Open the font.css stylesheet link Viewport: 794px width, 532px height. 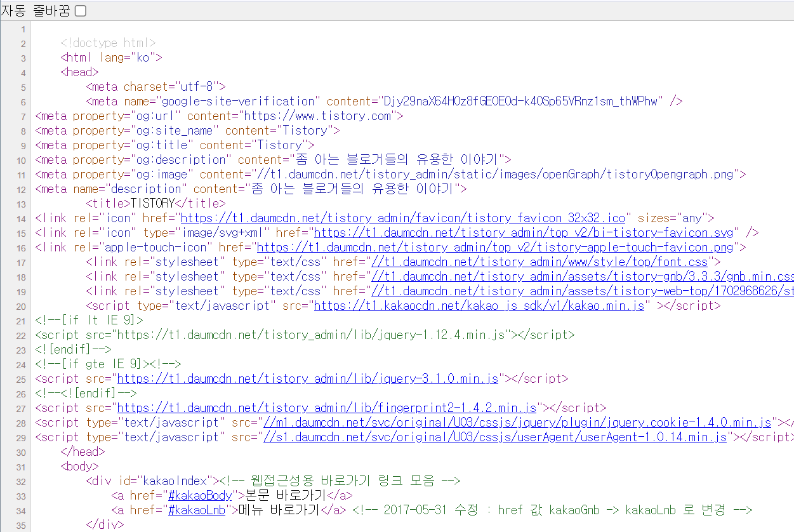(539, 262)
